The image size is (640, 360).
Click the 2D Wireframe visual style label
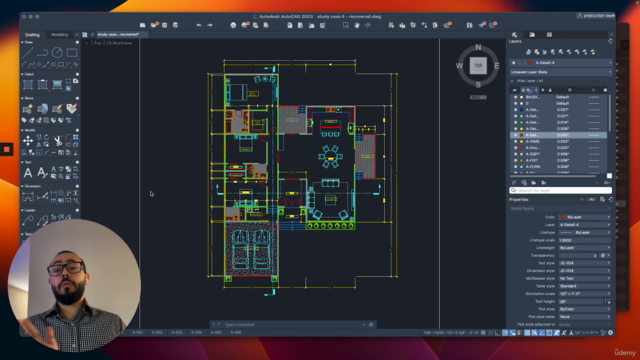[x=119, y=43]
